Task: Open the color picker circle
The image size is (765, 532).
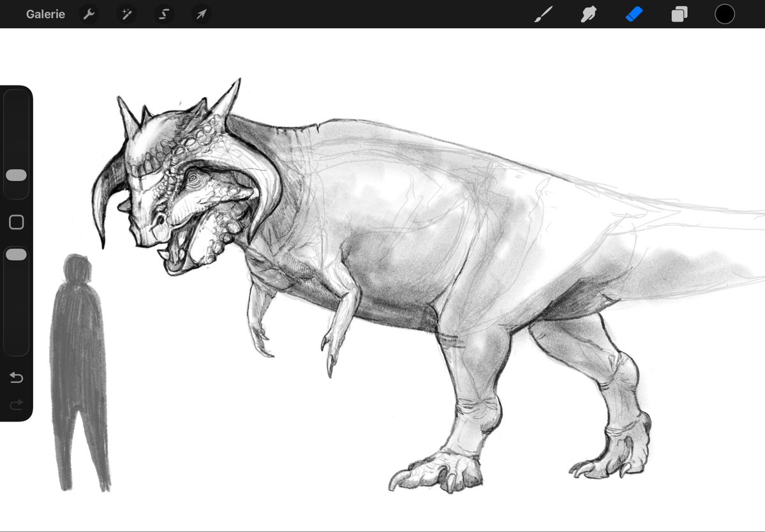Action: [724, 14]
